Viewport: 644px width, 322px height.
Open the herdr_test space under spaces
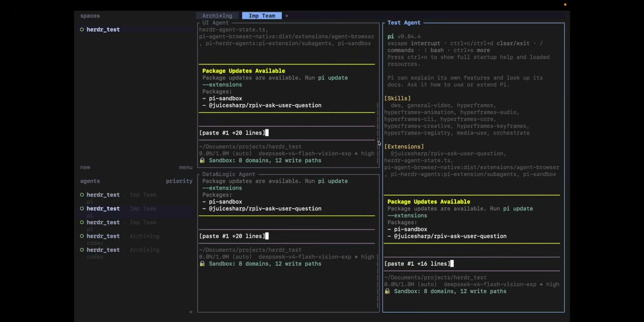tap(103, 29)
